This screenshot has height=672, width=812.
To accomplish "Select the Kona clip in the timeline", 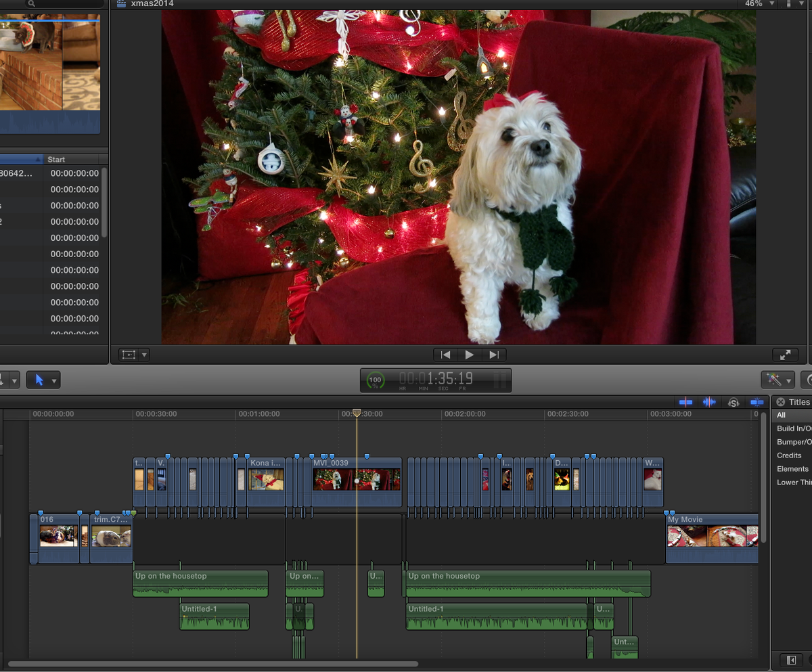I will [x=266, y=481].
